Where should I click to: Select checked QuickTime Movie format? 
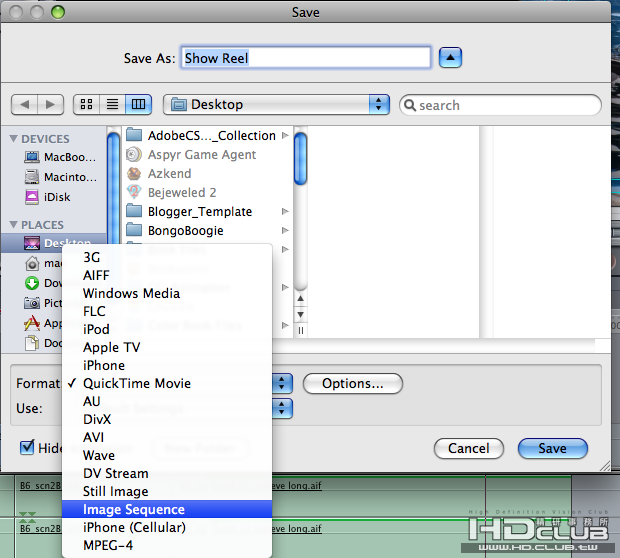[167, 383]
